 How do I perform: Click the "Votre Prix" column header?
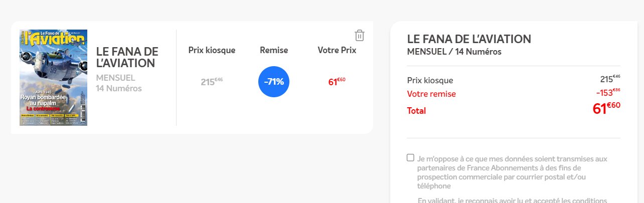[x=337, y=50]
